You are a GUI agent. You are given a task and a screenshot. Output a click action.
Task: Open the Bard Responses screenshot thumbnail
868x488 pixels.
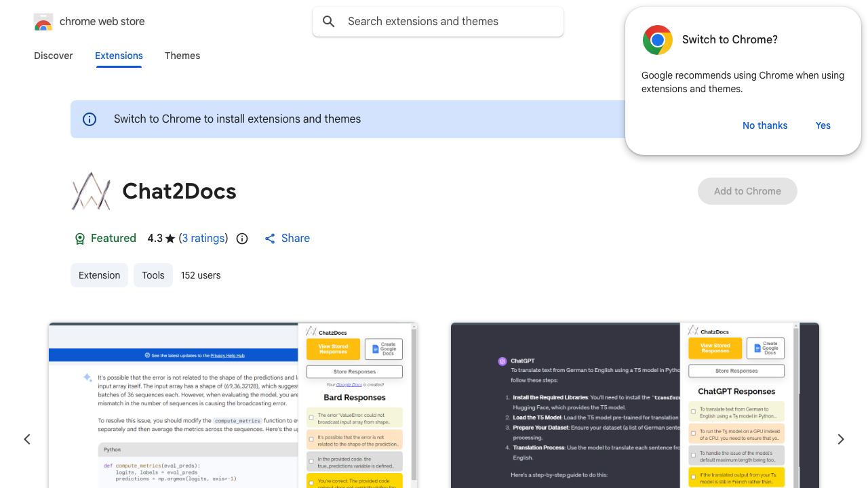click(x=233, y=405)
